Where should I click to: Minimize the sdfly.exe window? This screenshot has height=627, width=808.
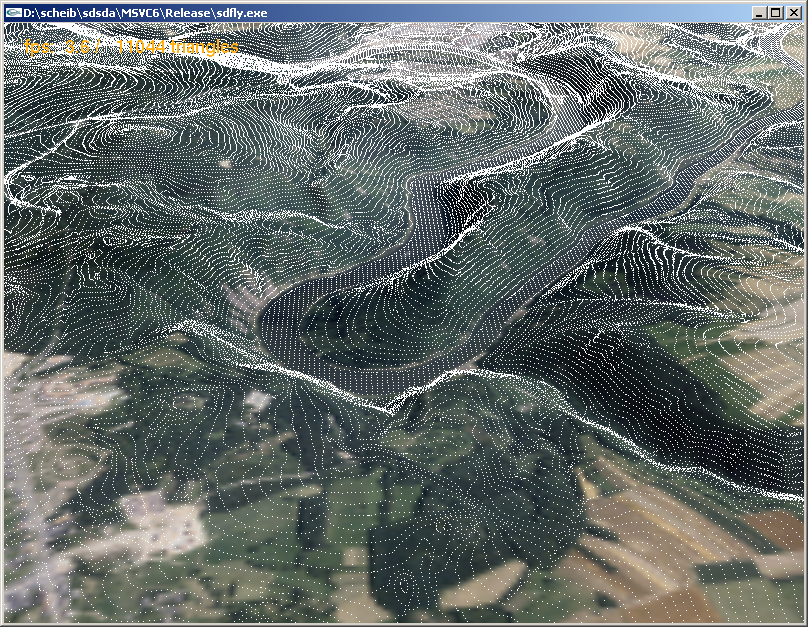[x=758, y=13]
